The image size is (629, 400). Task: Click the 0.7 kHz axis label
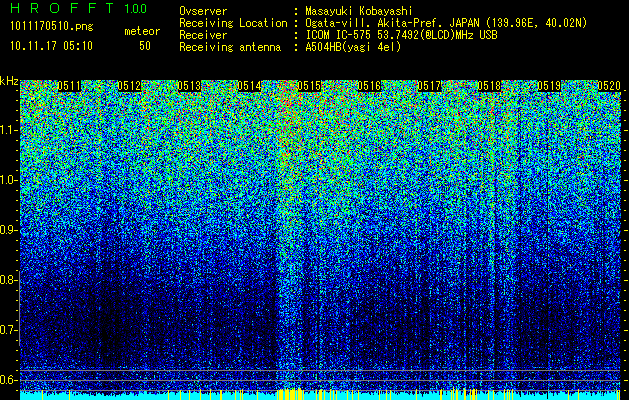(x=8, y=330)
